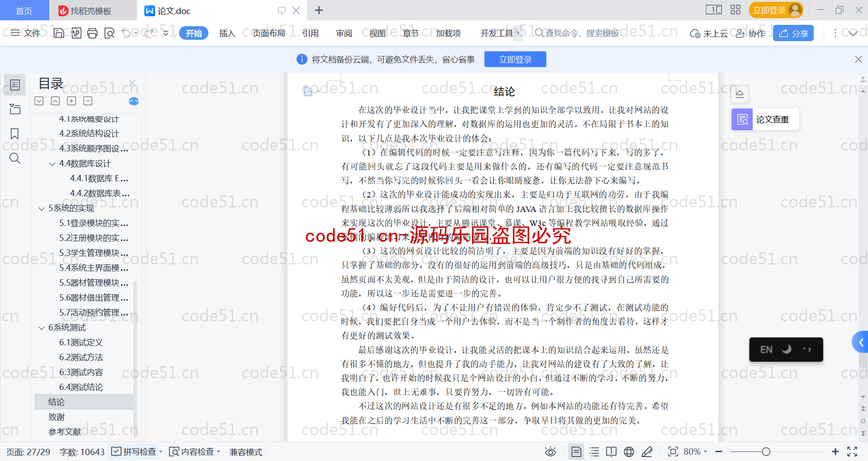
Task: Switch to the 首页 tab
Action: [24, 10]
